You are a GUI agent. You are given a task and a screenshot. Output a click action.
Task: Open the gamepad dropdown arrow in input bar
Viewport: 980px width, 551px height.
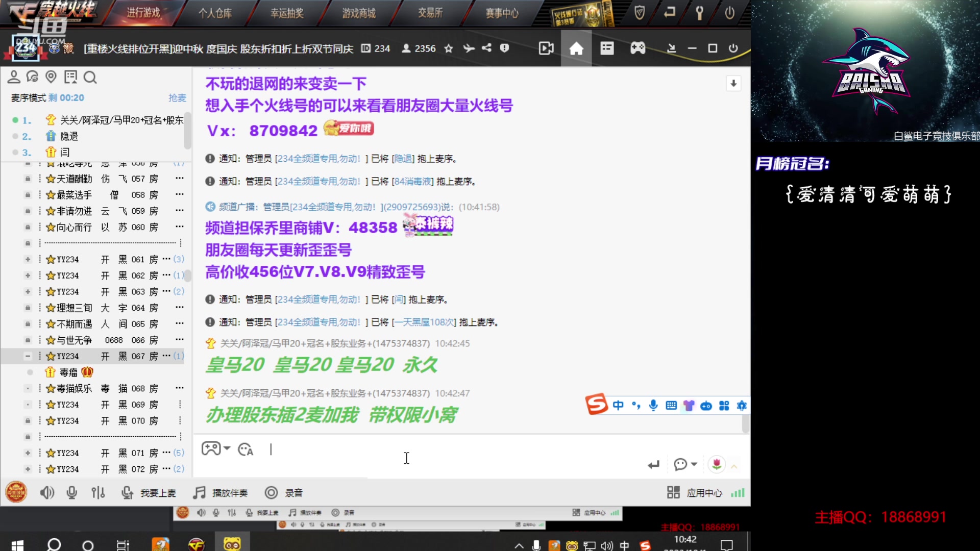coord(227,448)
